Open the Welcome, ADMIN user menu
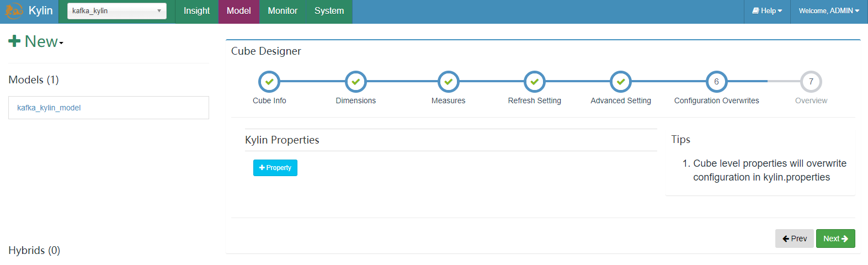The height and width of the screenshot is (265, 868). [x=829, y=11]
